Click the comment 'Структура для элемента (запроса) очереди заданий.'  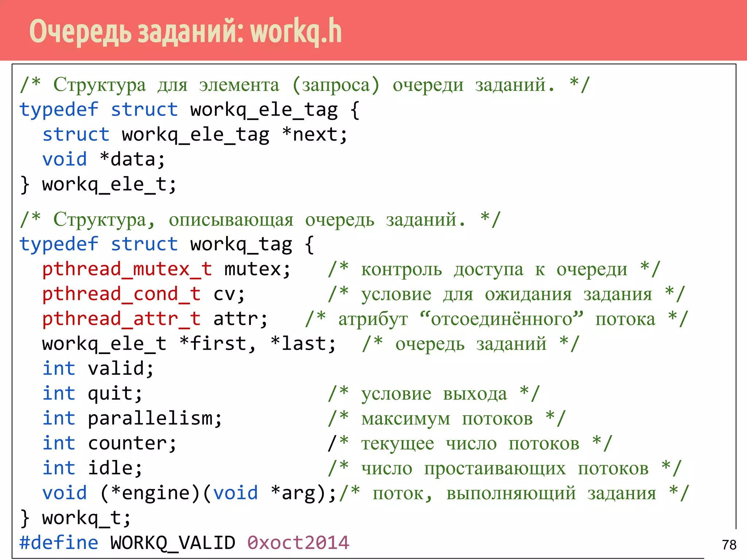pos(304,85)
